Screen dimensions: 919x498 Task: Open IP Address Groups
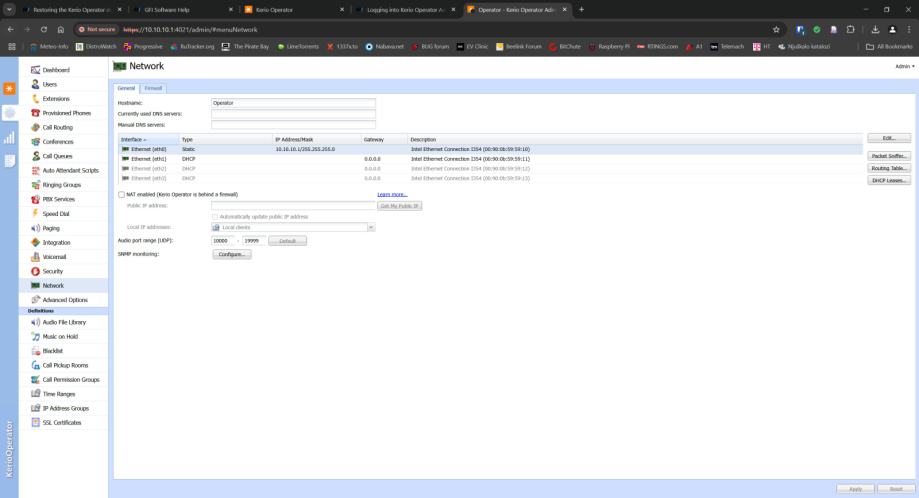click(66, 408)
